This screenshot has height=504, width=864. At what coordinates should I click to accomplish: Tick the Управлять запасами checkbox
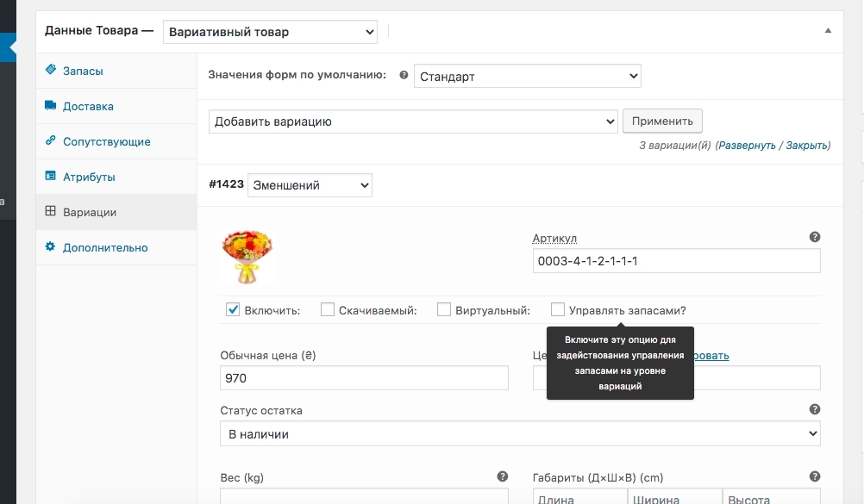558,310
